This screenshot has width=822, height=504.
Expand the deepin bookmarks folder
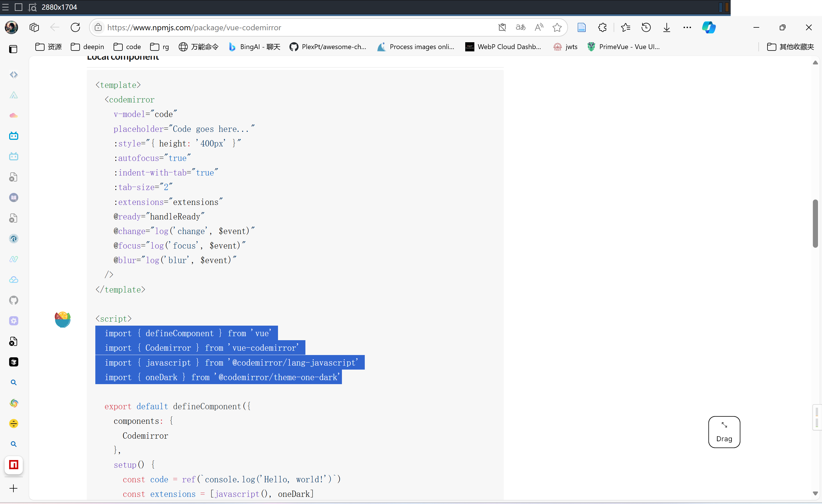click(88, 47)
